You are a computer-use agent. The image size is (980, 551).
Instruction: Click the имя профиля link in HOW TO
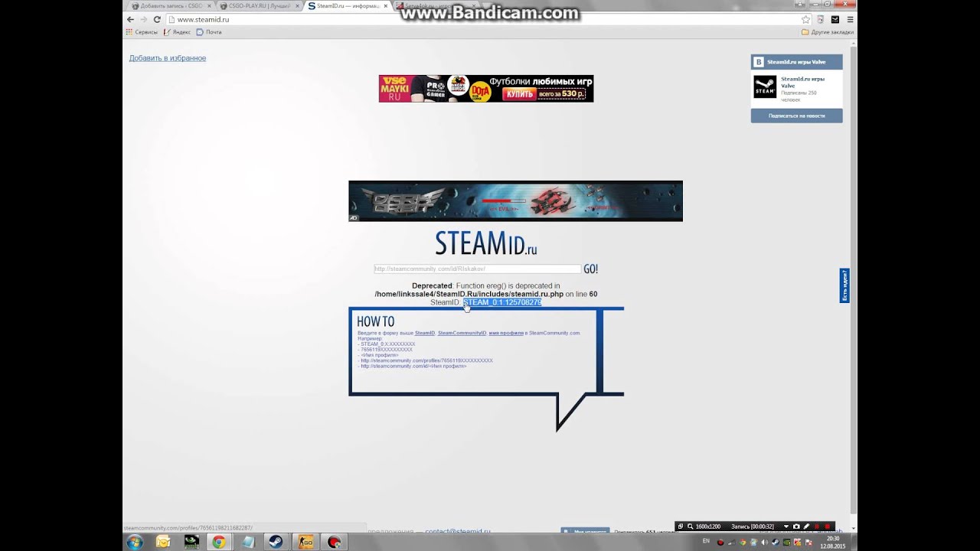tap(506, 333)
